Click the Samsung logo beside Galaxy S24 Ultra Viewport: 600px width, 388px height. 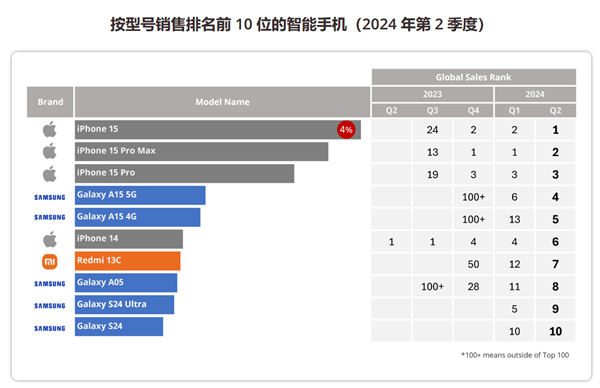pyautogui.click(x=50, y=306)
